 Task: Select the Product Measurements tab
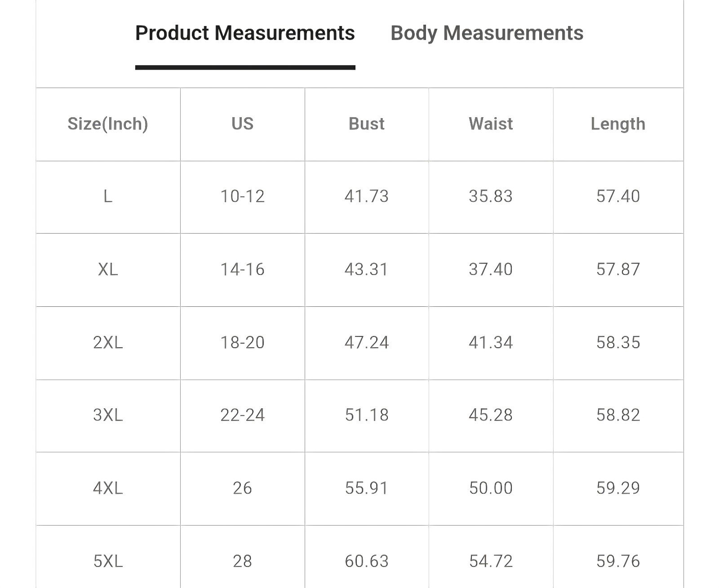pyautogui.click(x=245, y=33)
